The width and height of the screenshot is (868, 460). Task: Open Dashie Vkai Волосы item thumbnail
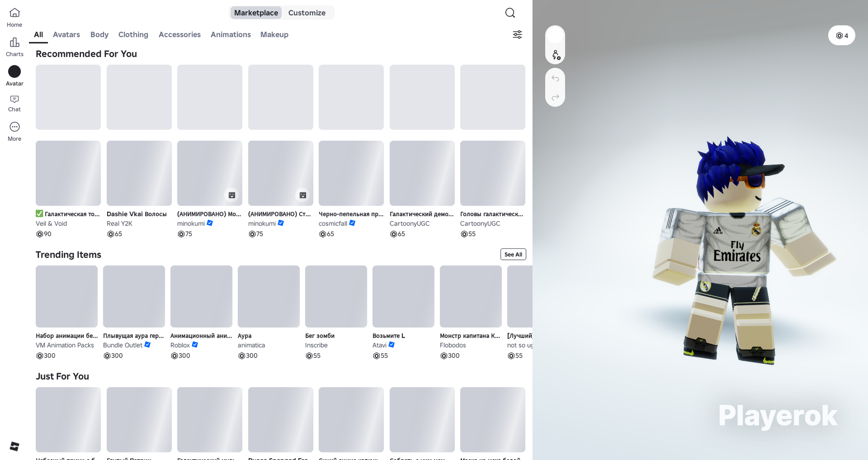(139, 173)
